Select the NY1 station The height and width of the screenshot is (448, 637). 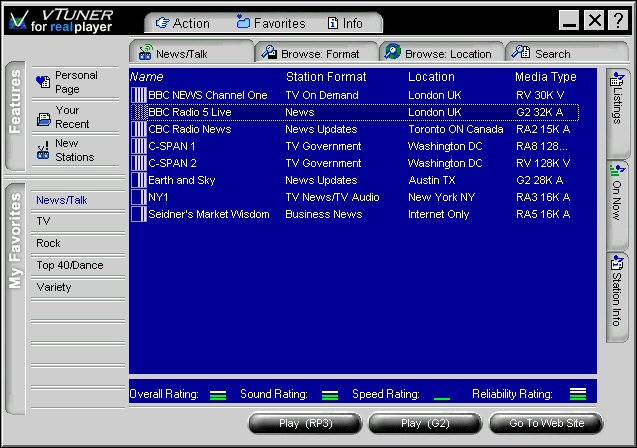point(355,197)
